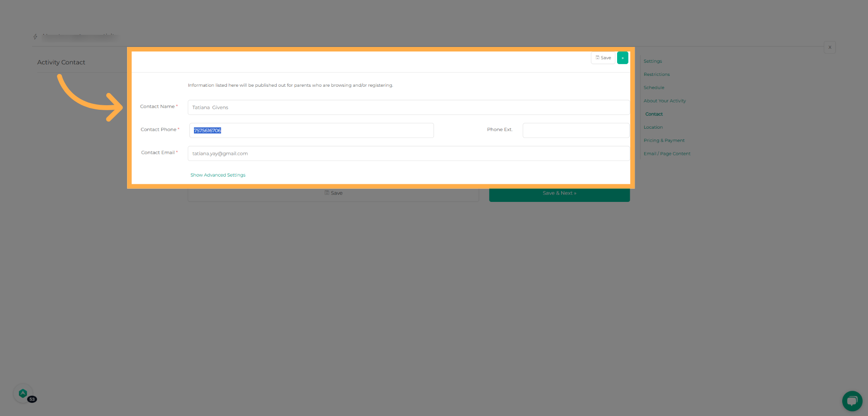The width and height of the screenshot is (868, 416).
Task: Click the Save icon button atop the modal
Action: pos(603,58)
